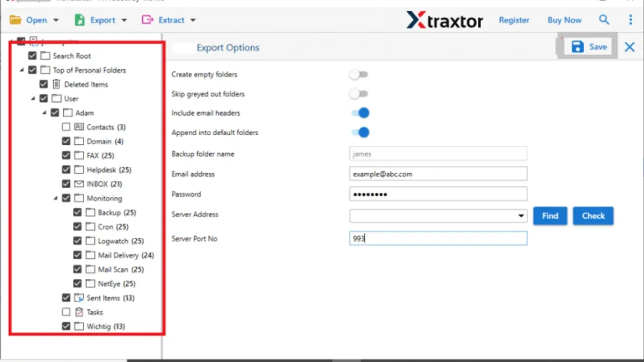Viewport: 644px width, 362px height.
Task: Open the Server Address dropdown
Action: point(521,216)
